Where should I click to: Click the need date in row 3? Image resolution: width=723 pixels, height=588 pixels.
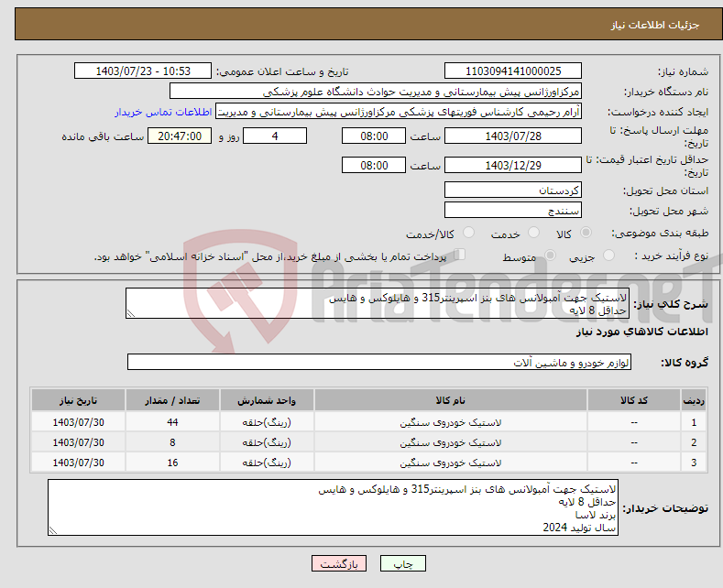tap(79, 463)
